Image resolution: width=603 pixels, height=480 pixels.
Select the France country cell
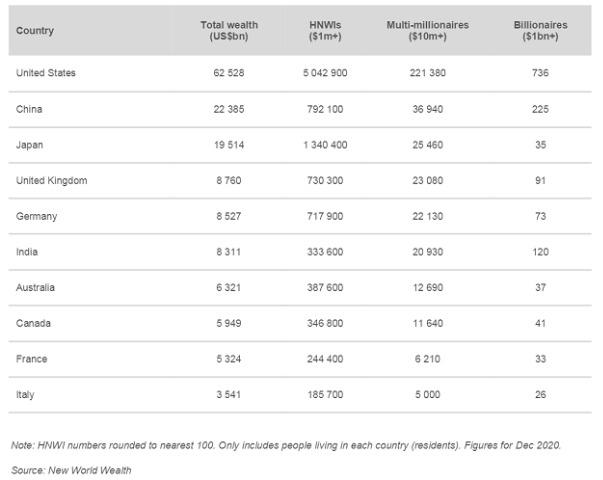(32, 359)
